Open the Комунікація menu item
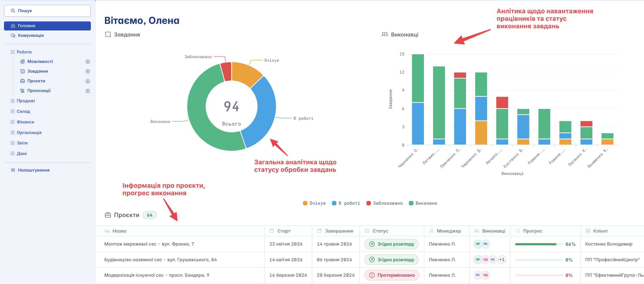Viewport: 644px width, 284px height. tap(30, 36)
